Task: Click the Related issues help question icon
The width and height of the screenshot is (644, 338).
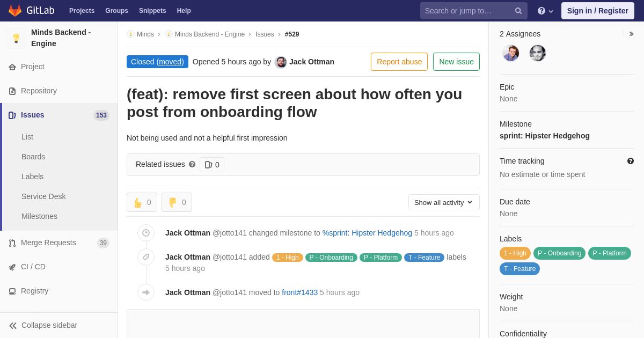Action: (192, 164)
